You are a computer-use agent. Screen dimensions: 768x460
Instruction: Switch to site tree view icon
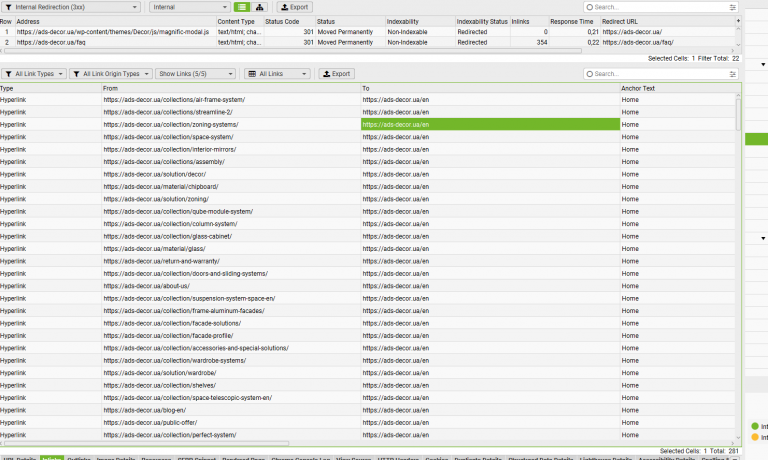click(259, 7)
